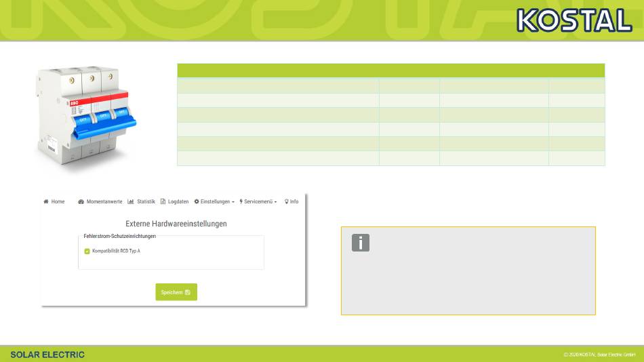Click the Logdaten document icon
The height and width of the screenshot is (362, 644).
pyautogui.click(x=163, y=201)
